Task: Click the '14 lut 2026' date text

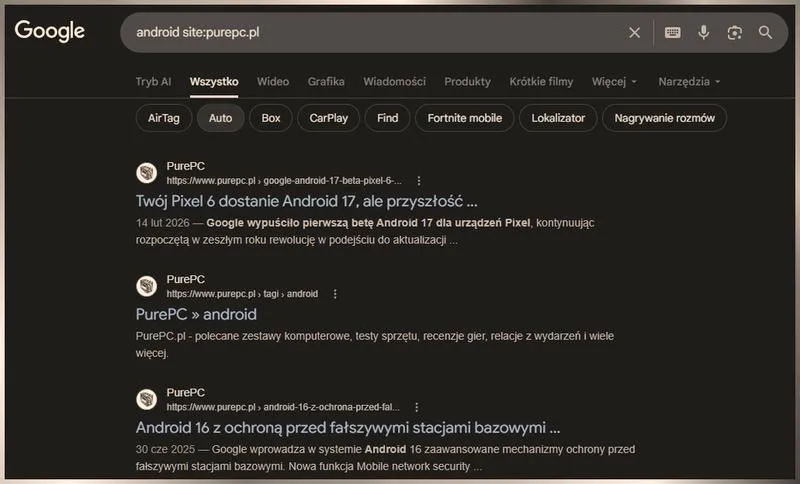Action: (x=162, y=223)
